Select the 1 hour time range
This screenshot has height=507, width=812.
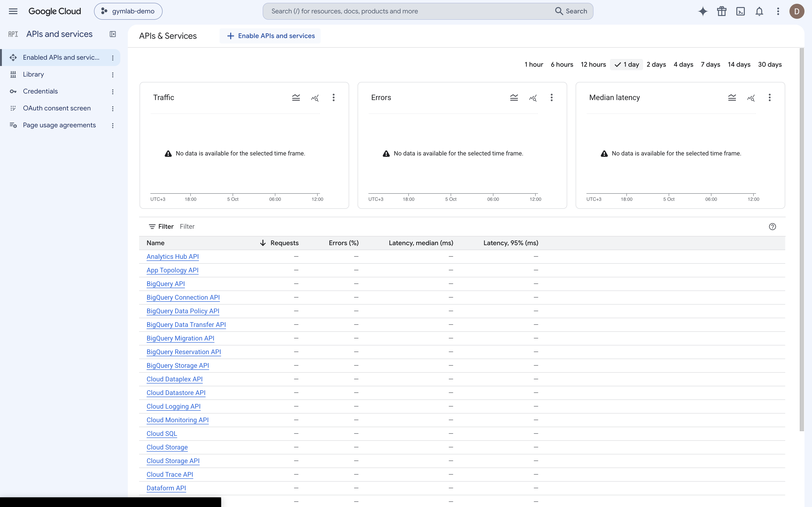point(534,64)
